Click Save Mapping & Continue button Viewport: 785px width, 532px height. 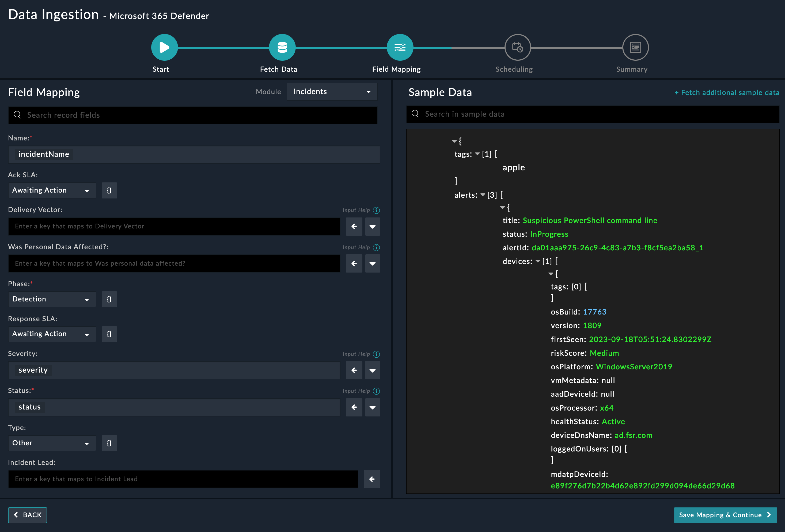pos(725,515)
